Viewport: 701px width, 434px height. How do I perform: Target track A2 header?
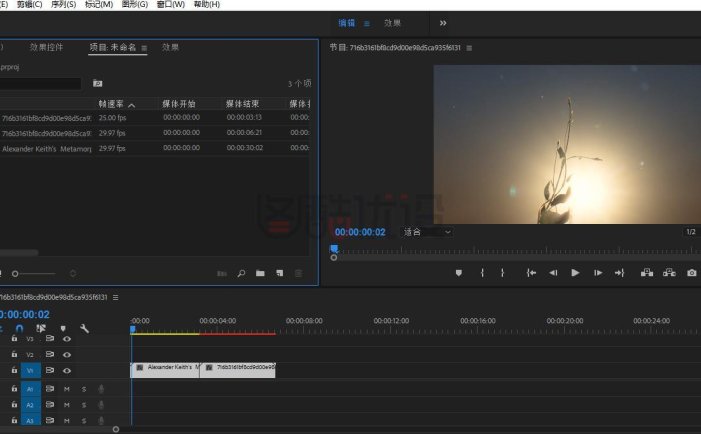click(x=30, y=405)
